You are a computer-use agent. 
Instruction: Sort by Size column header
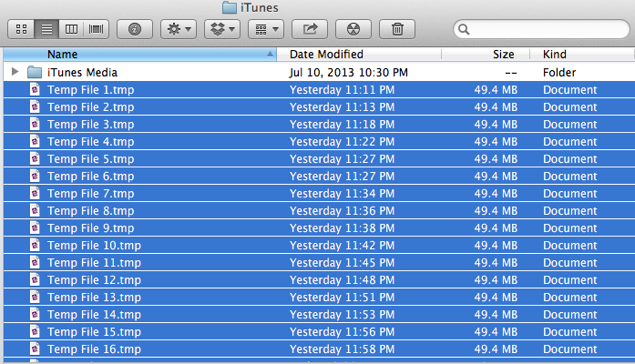coord(486,55)
